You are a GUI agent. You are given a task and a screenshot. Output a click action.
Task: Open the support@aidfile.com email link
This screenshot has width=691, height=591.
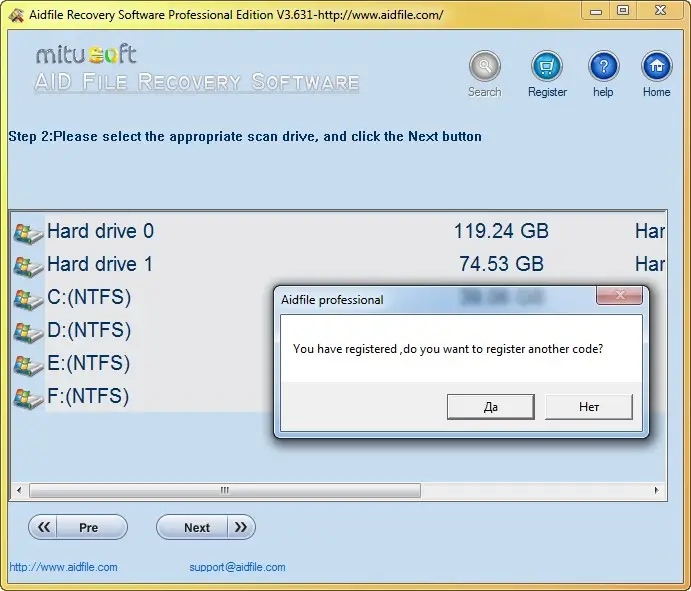tap(237, 567)
